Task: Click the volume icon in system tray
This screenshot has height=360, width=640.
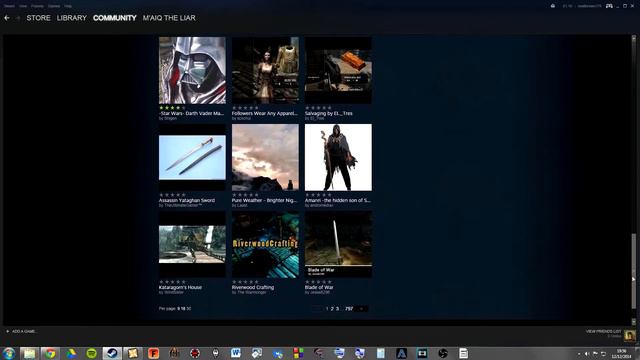Action: [x=587, y=354]
